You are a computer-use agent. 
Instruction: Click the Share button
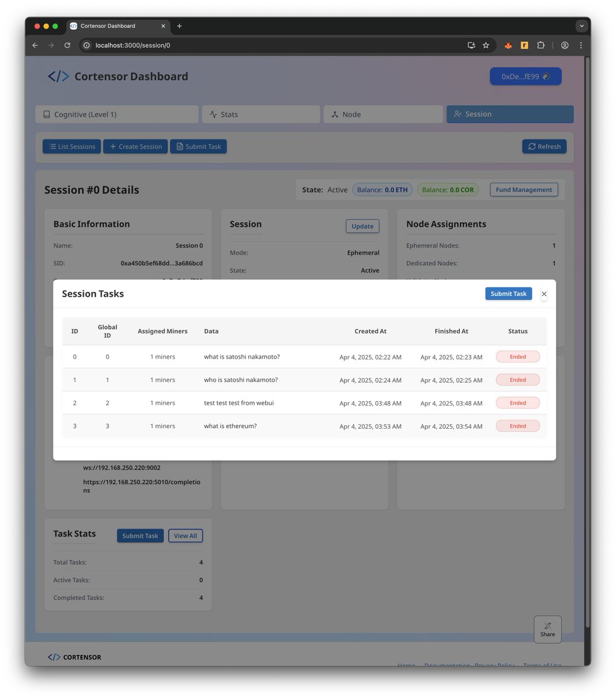tap(547, 629)
